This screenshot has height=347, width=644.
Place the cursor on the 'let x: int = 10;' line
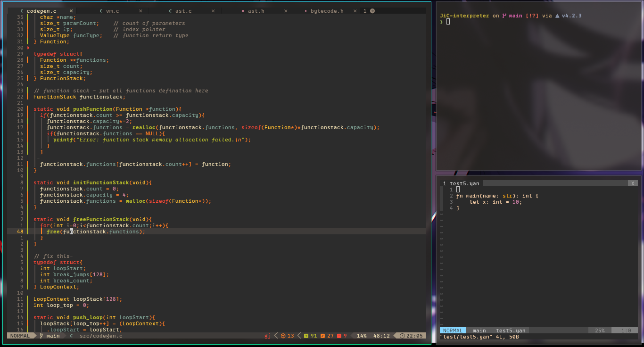click(x=495, y=202)
